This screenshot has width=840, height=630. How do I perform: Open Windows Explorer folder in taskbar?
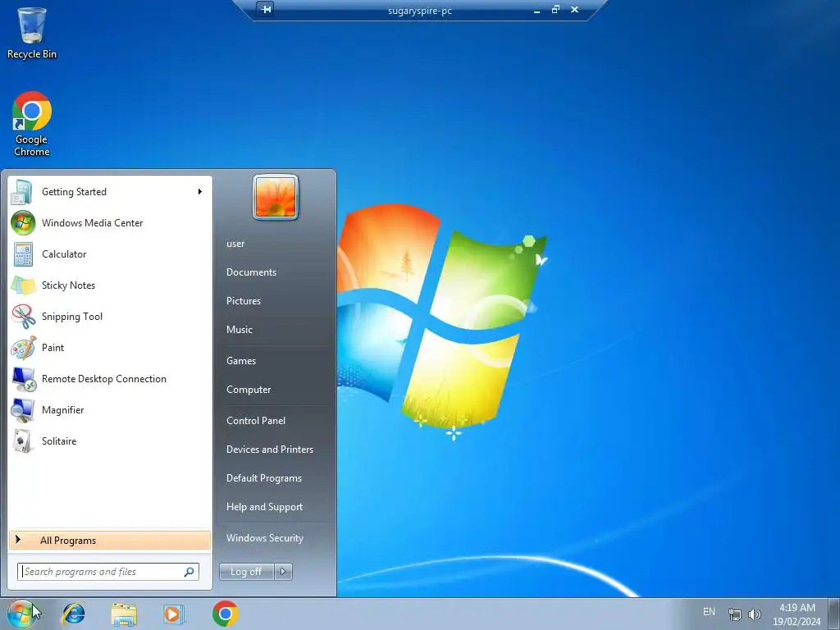(124, 614)
